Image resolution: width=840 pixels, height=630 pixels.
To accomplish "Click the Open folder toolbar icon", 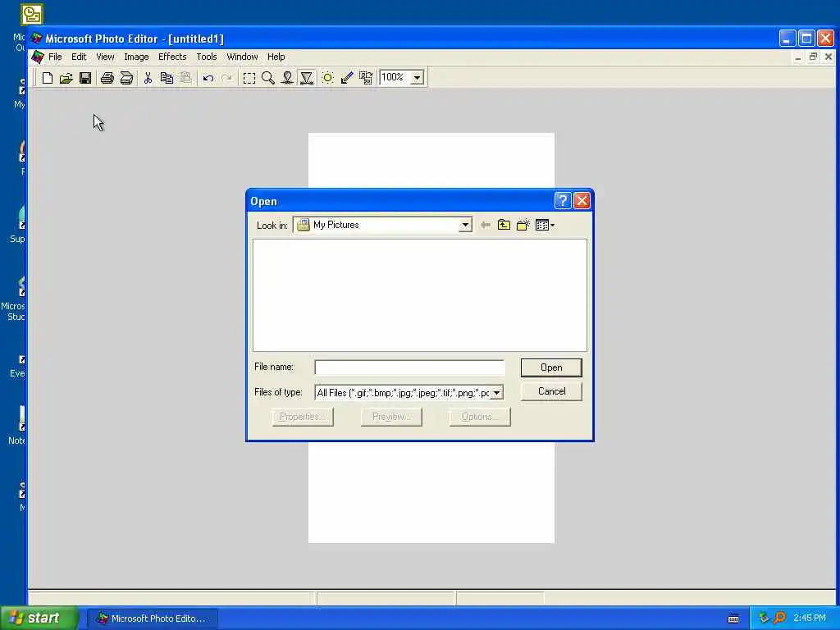I will click(x=66, y=78).
